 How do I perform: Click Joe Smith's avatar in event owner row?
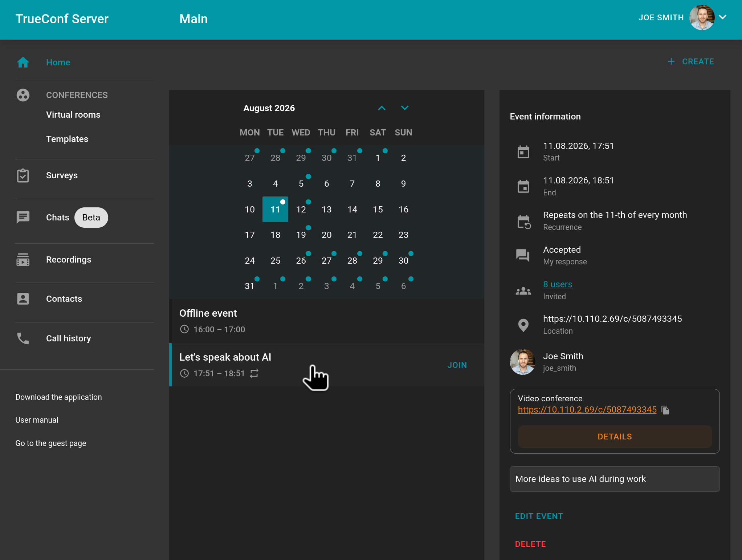pyautogui.click(x=523, y=362)
